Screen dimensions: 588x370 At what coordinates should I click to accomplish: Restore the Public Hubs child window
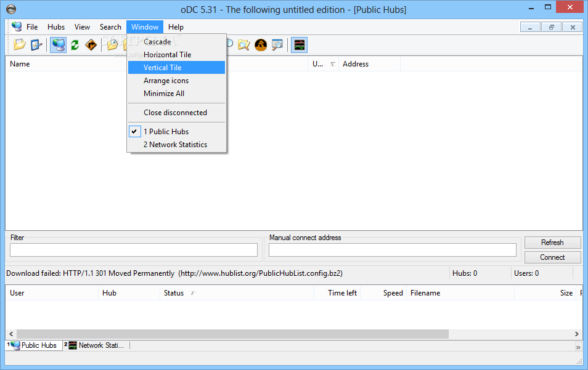551,27
